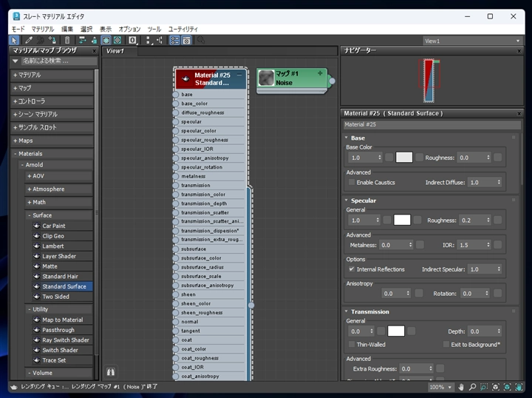
Task: Close the Material/Map Browser panel
Action: click(x=95, y=51)
